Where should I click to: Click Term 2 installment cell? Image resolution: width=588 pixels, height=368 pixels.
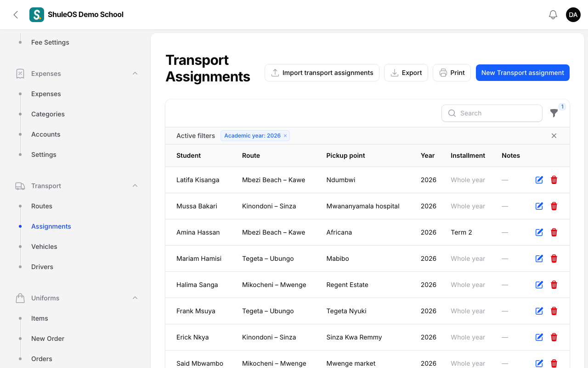461,232
